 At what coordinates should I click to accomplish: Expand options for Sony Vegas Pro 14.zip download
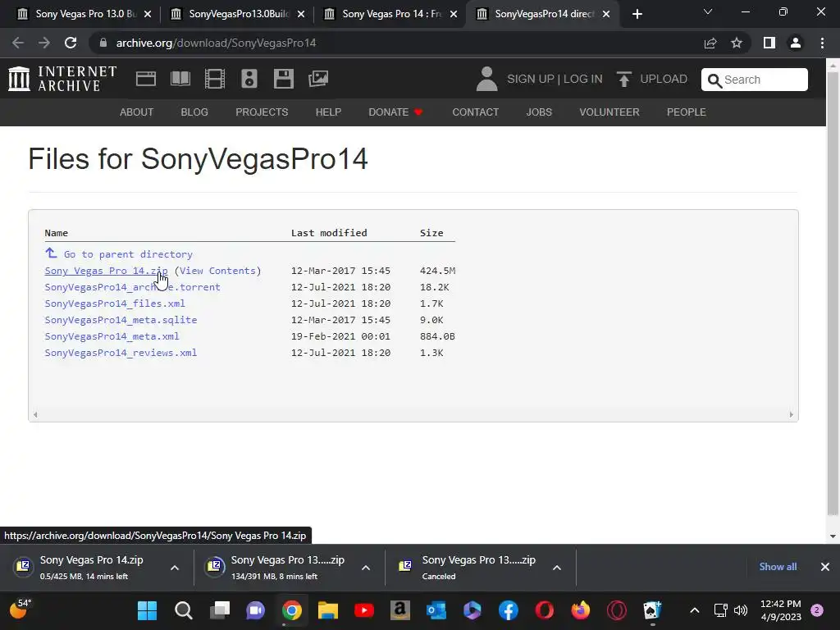pyautogui.click(x=175, y=568)
